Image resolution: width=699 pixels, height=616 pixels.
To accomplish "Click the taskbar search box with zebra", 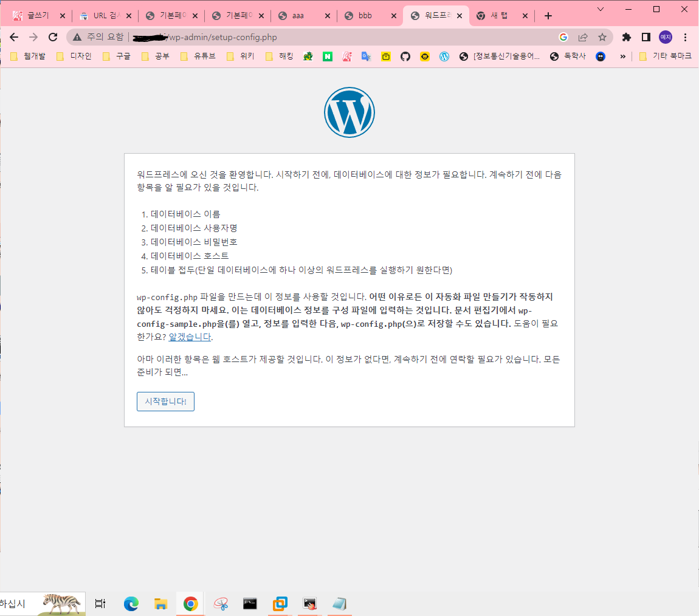I will 43,603.
